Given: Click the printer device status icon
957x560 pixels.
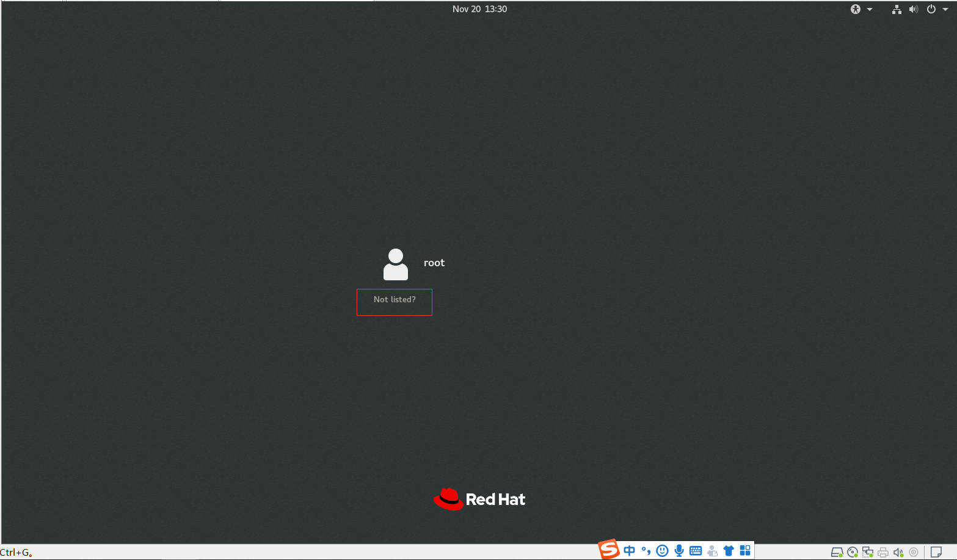Looking at the screenshot, I should pyautogui.click(x=883, y=553).
